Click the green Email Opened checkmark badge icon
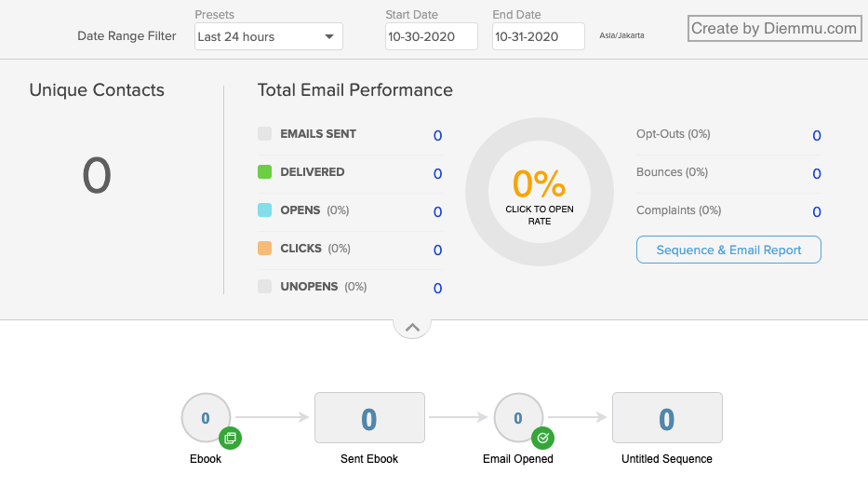 pos(543,439)
